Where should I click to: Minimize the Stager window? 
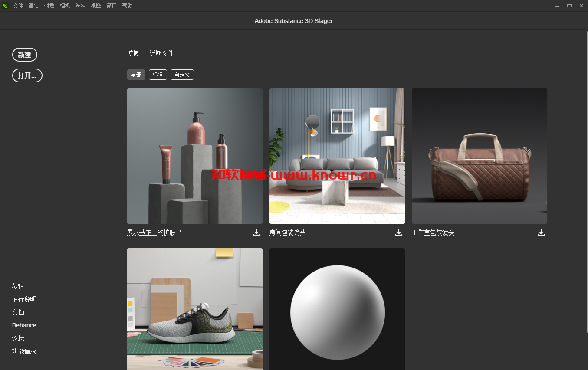click(x=557, y=6)
